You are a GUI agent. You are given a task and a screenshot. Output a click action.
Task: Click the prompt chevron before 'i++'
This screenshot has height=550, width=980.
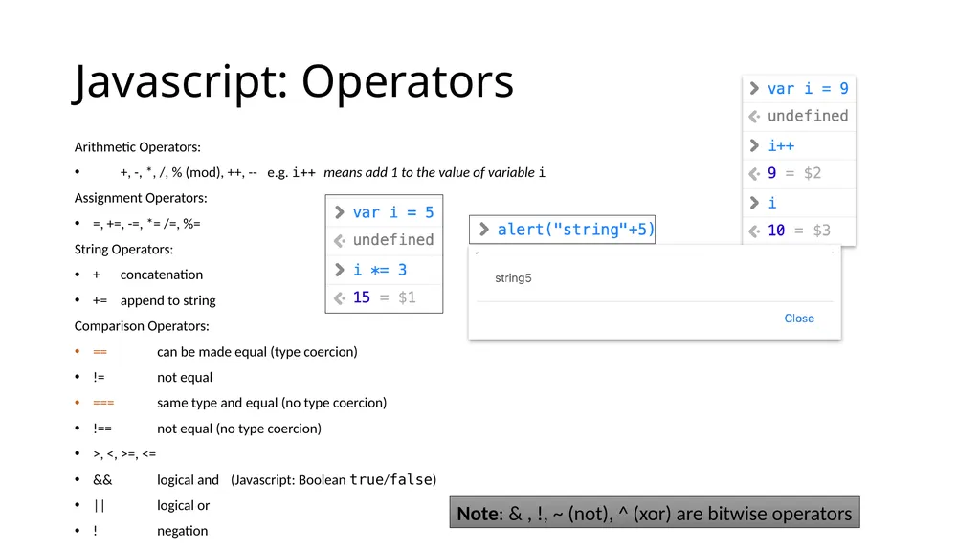pyautogui.click(x=754, y=145)
